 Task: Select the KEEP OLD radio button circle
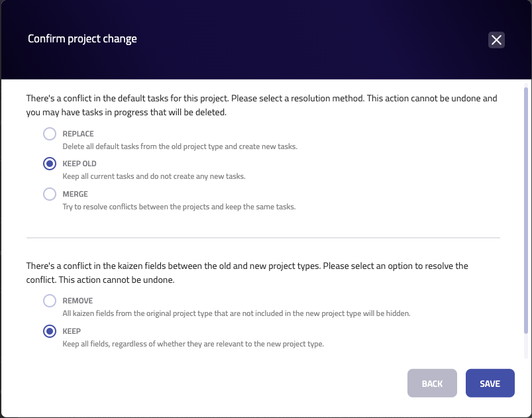[50, 164]
